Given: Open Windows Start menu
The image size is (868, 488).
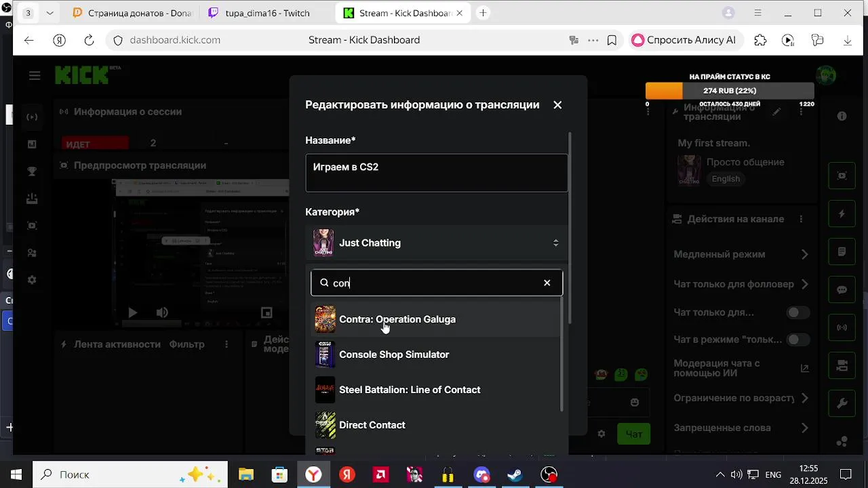Looking at the screenshot, I should click(x=16, y=474).
